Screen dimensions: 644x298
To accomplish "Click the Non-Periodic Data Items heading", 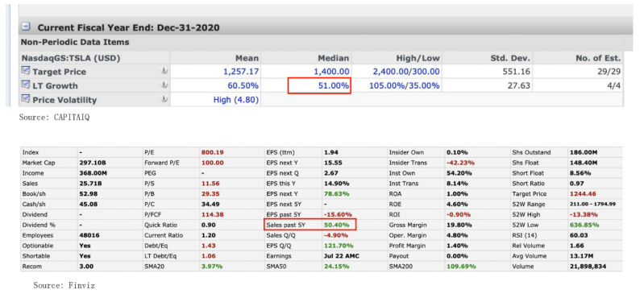I will tap(75, 42).
